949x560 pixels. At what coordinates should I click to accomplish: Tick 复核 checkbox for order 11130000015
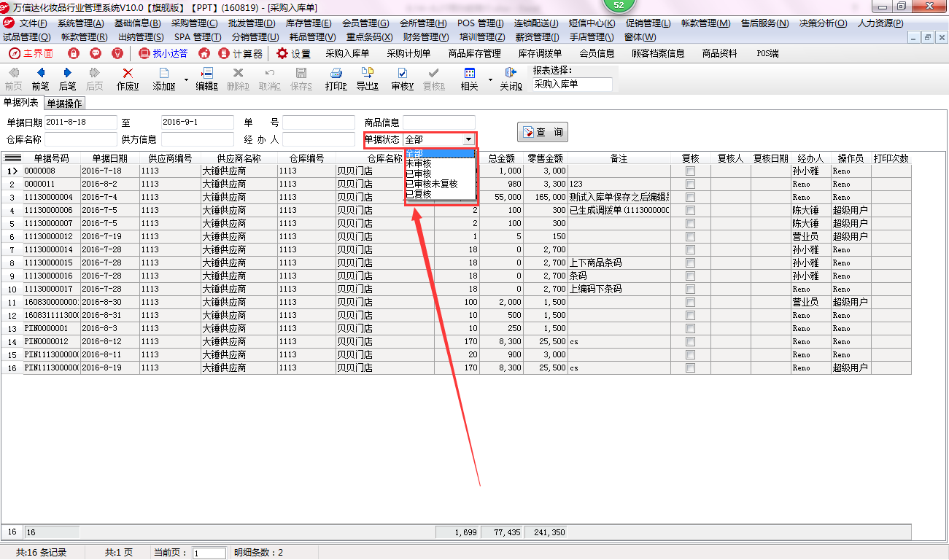[690, 262]
